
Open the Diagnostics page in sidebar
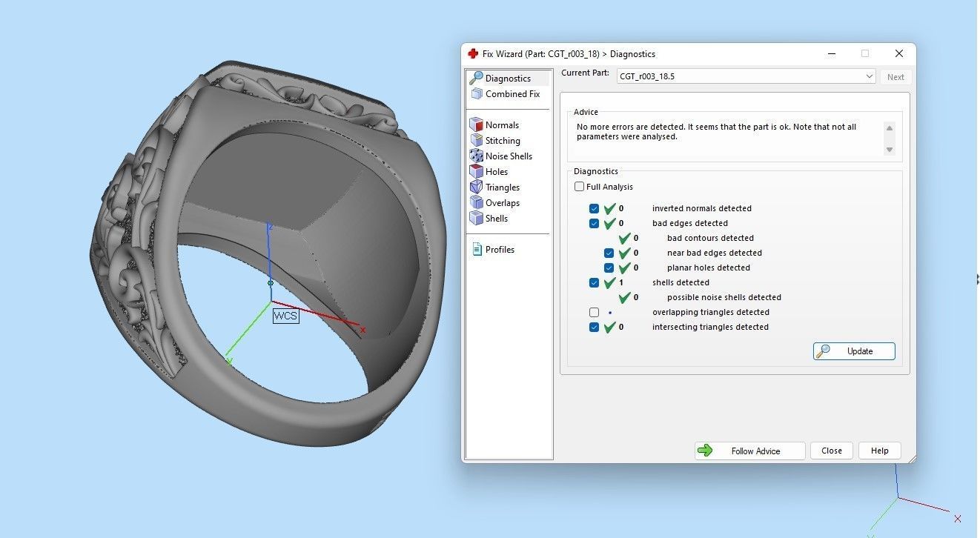point(508,78)
